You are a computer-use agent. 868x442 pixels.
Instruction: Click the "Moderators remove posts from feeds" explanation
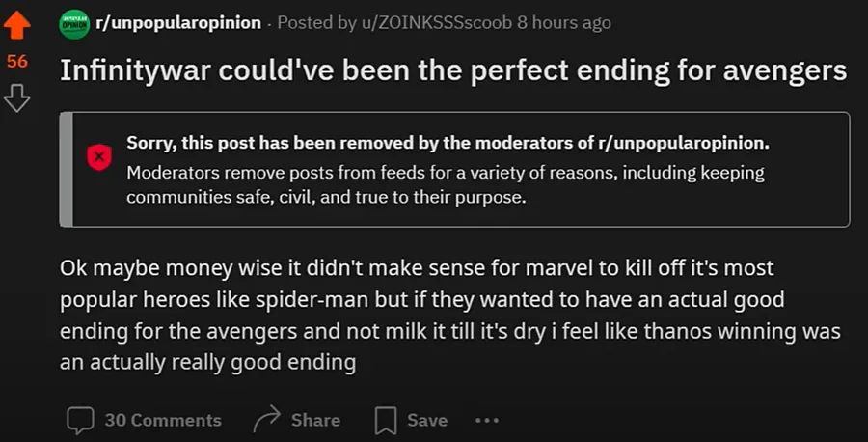[446, 184]
